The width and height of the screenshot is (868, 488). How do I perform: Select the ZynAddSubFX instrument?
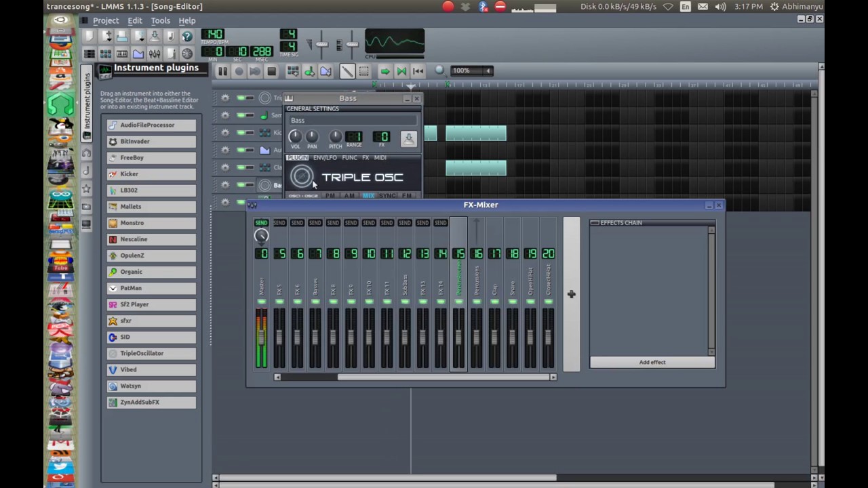click(151, 403)
